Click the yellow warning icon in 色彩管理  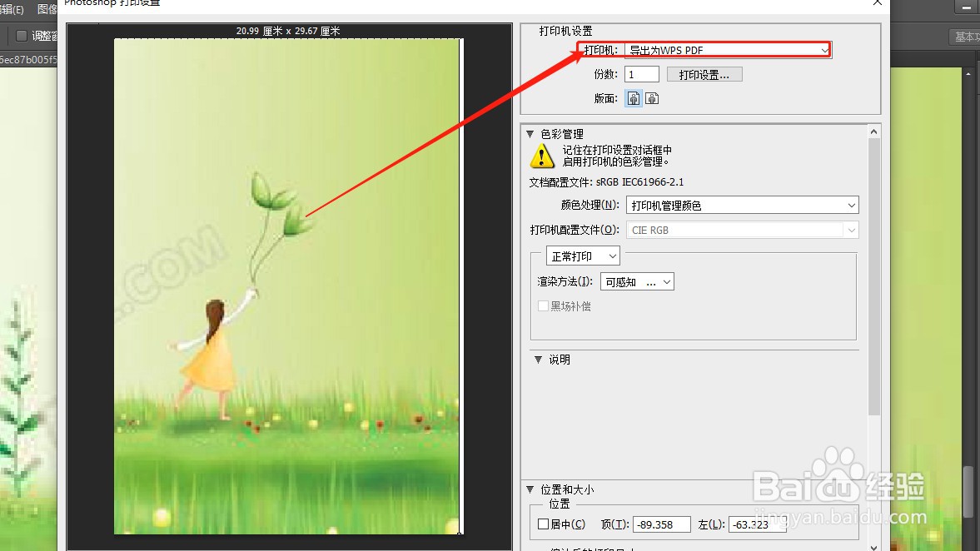point(543,156)
